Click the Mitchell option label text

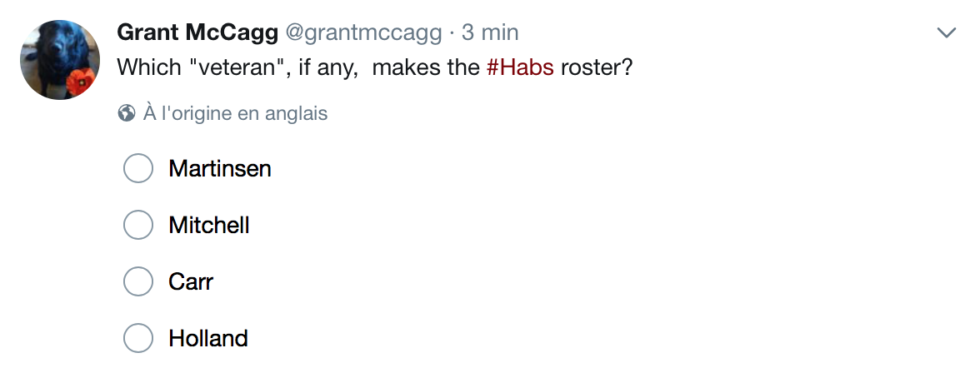tap(209, 225)
